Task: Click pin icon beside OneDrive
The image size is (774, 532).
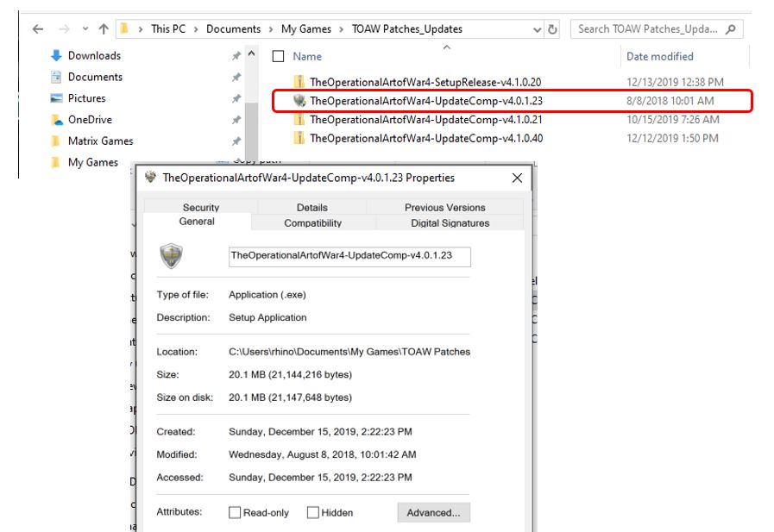Action: pos(236,120)
